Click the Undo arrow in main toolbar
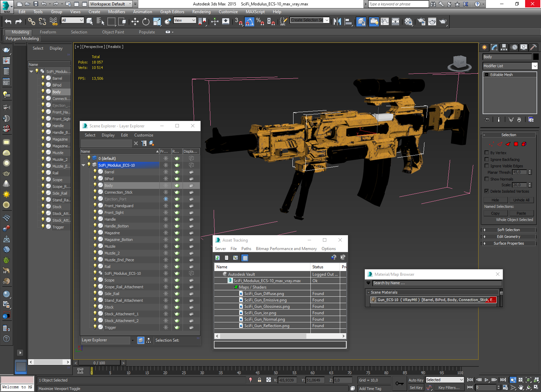The height and width of the screenshot is (392, 541). [8, 22]
